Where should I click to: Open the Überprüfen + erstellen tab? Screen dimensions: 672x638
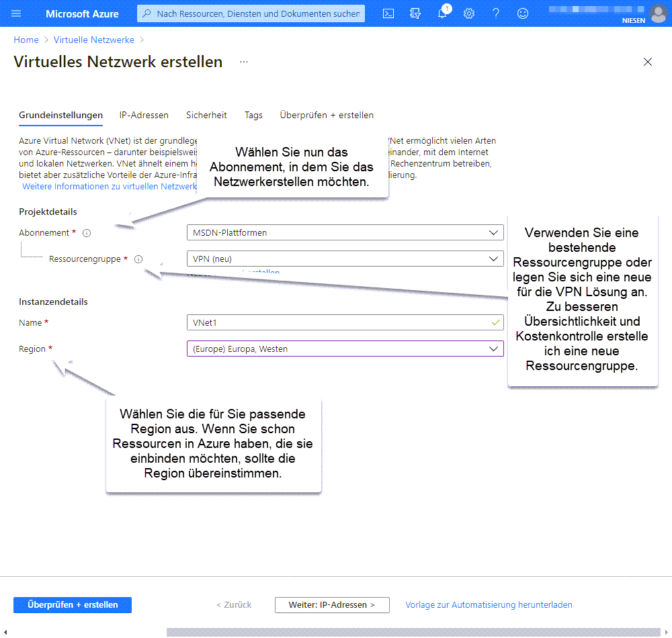coord(327,116)
